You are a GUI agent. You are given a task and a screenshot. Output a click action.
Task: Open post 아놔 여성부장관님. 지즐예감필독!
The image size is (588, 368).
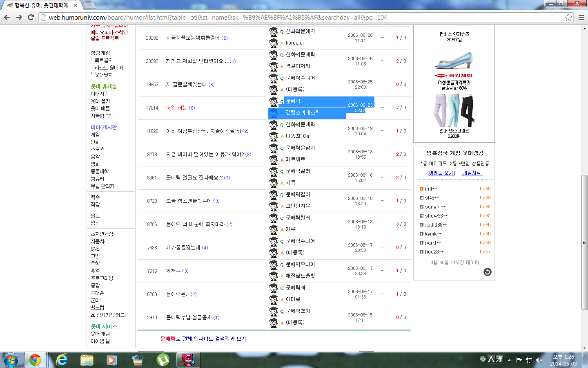(203, 131)
